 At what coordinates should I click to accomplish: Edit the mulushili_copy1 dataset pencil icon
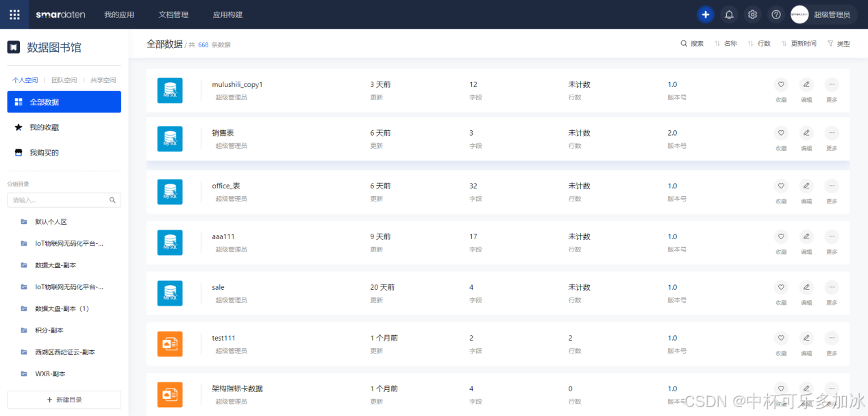806,84
